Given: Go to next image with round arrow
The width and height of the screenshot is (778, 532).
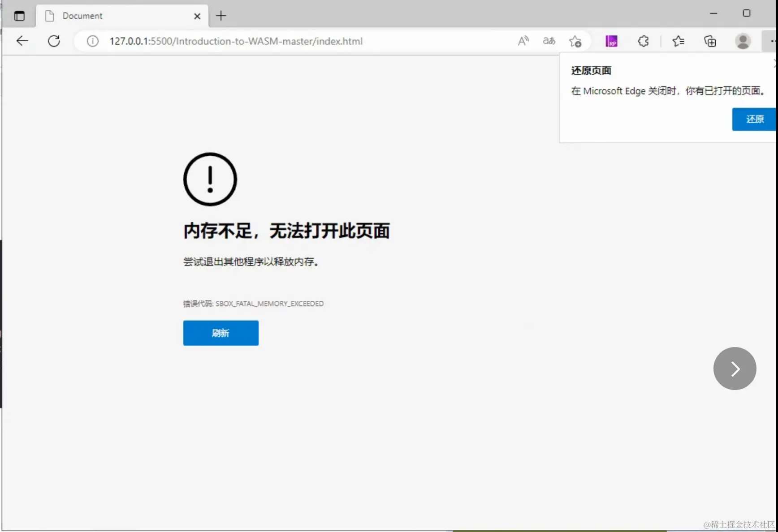Looking at the screenshot, I should (x=735, y=369).
